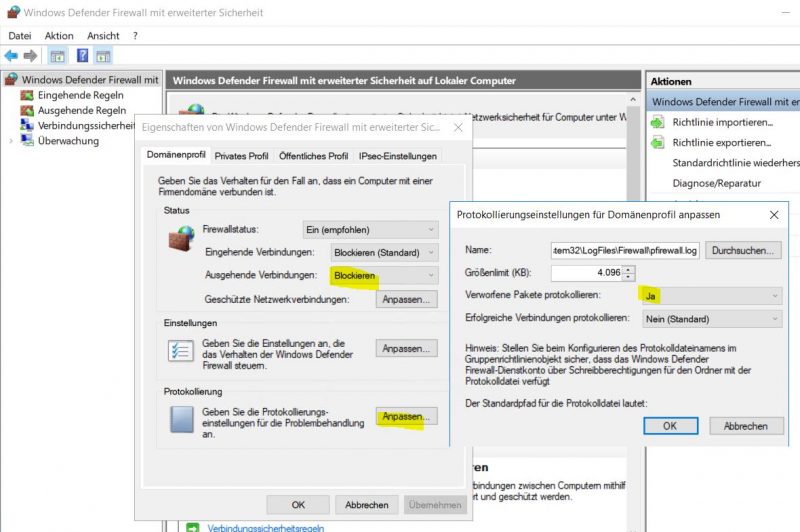The width and height of the screenshot is (800, 532).
Task: Open help via the question mark toolbar icon
Action: coord(82,56)
